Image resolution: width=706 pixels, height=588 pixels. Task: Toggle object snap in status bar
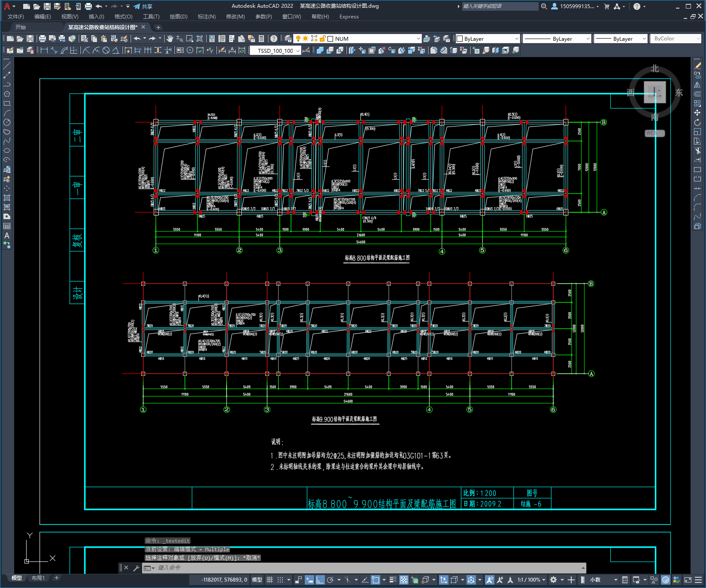[376, 580]
